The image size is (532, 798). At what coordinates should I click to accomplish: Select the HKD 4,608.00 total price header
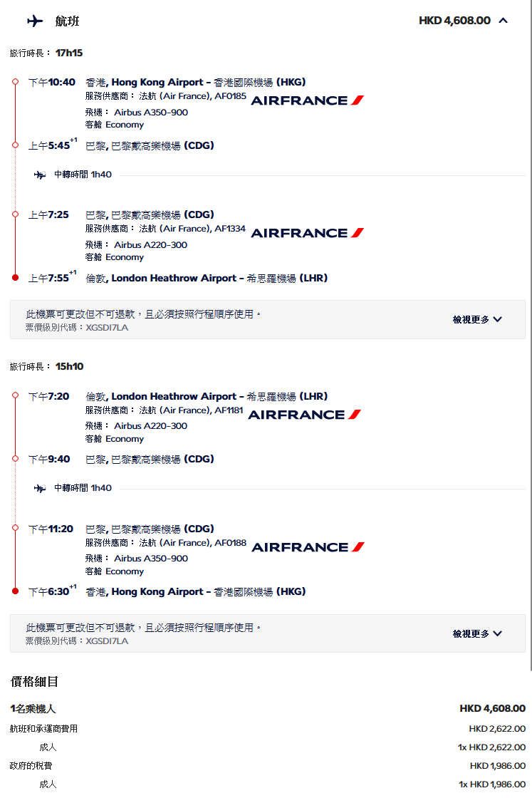454,21
